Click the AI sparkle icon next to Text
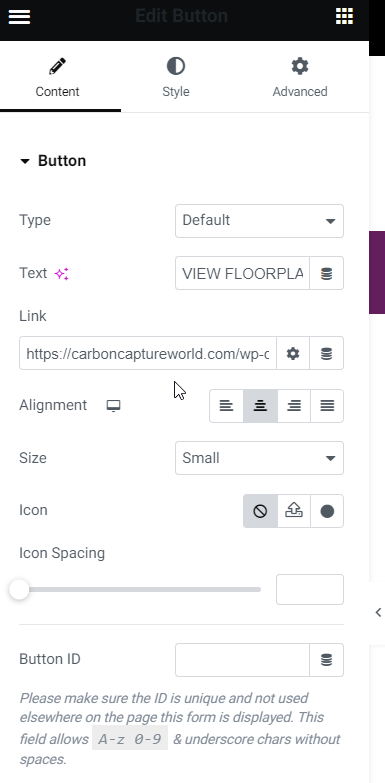The height and width of the screenshot is (783, 385). (61, 274)
